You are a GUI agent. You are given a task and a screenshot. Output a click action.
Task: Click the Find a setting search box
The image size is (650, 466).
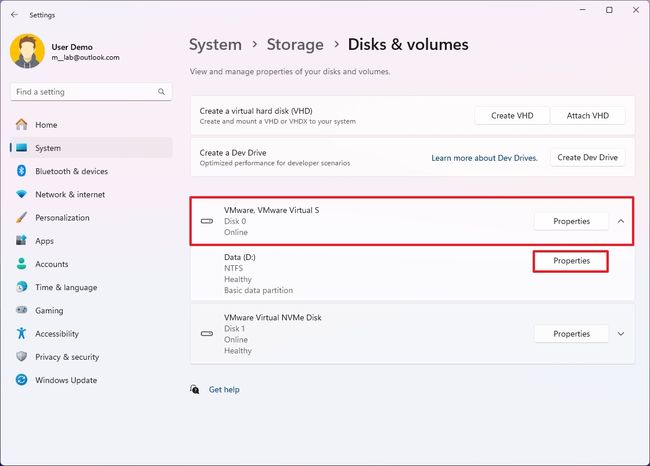84,91
